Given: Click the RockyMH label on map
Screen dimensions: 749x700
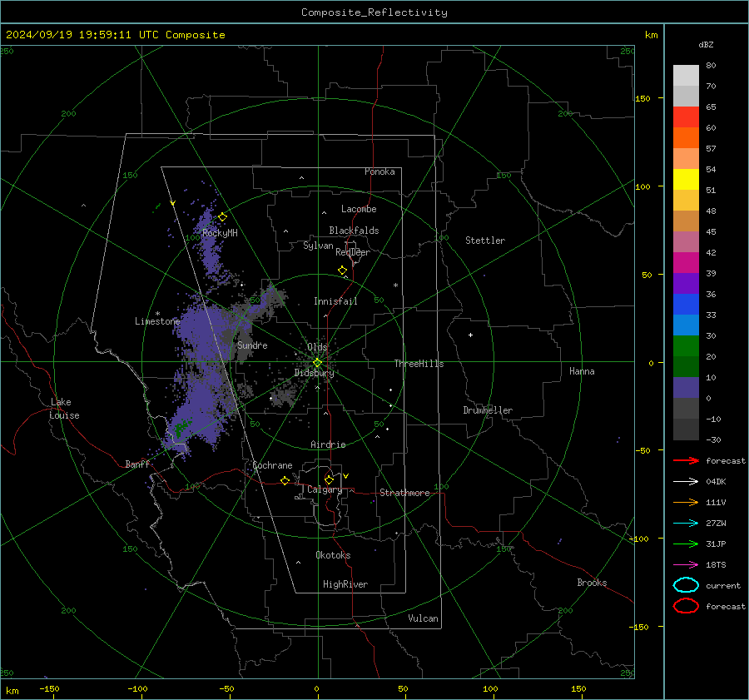Looking at the screenshot, I should 220,233.
